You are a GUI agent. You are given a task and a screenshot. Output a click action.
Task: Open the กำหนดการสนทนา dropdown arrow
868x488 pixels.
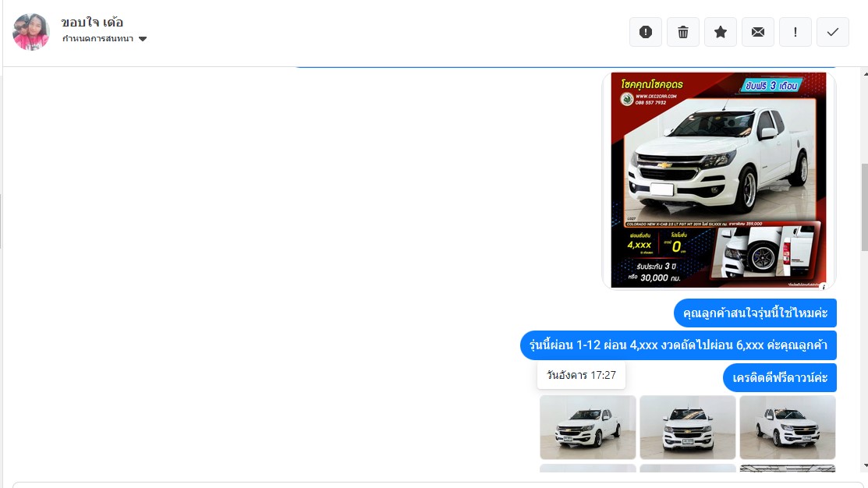[143, 39]
